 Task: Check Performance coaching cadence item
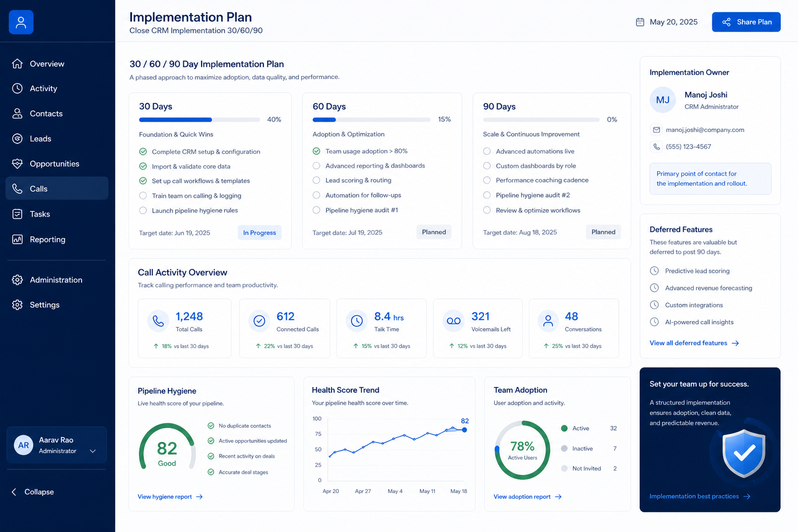coord(487,180)
